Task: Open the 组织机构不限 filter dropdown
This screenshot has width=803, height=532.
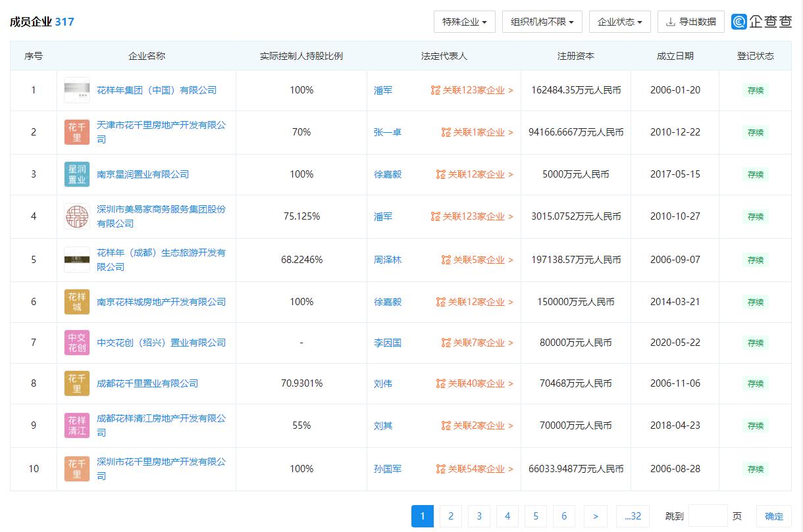Action: 542,22
